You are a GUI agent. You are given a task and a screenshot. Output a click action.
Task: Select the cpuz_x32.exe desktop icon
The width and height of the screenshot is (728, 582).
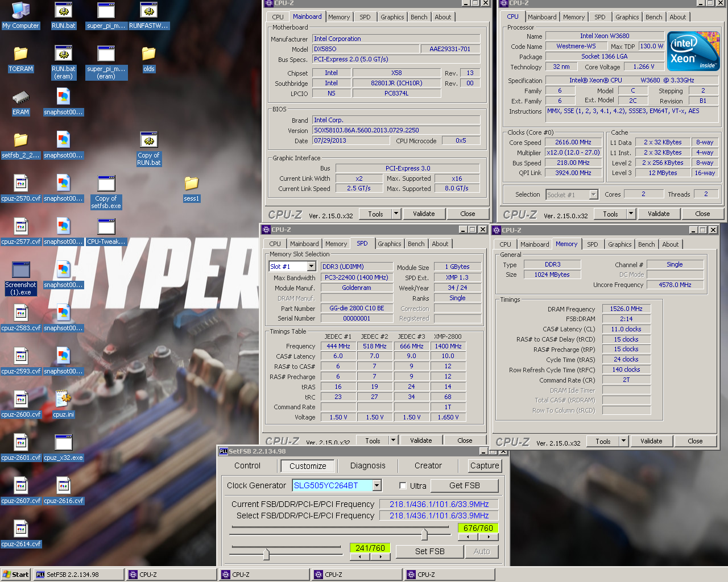click(64, 447)
